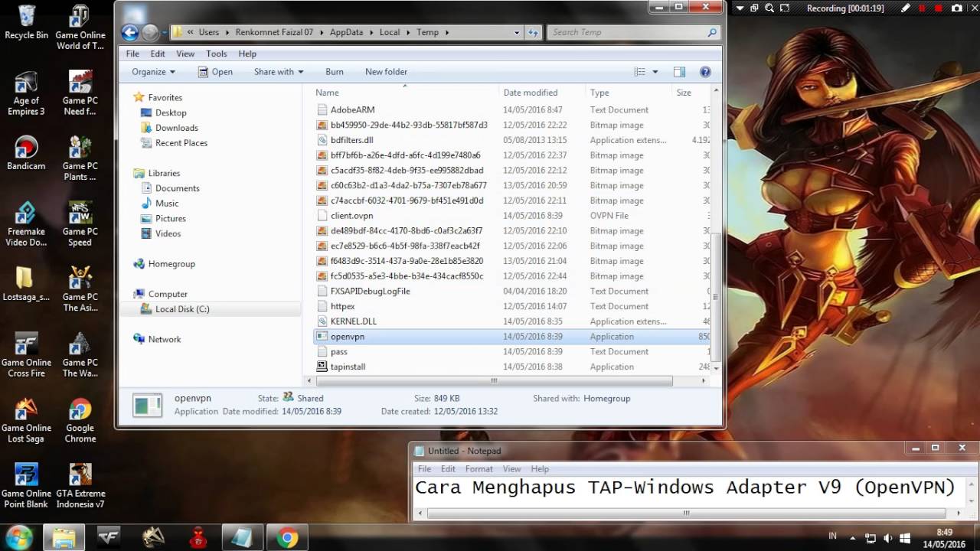The image size is (980, 551).
Task: Click the Burn toolbar button
Action: [x=335, y=72]
